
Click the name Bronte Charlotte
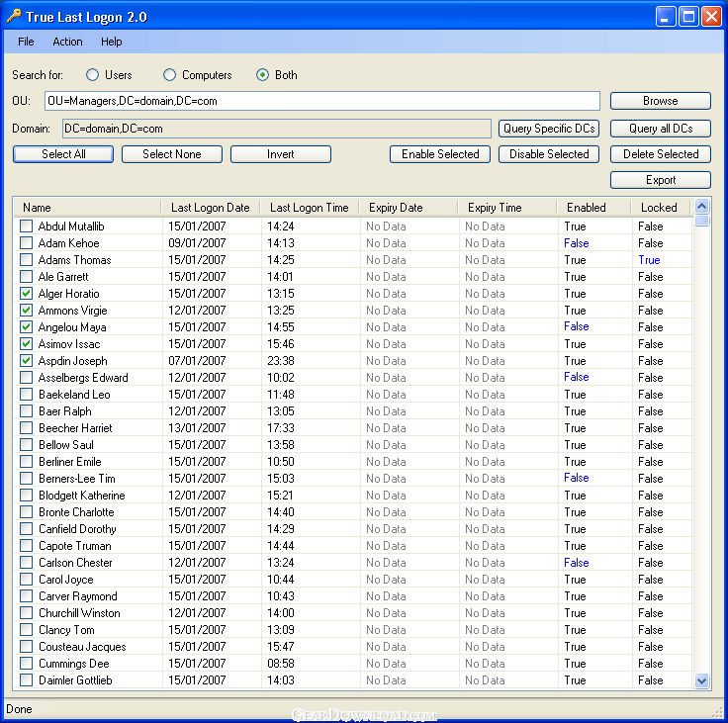[x=76, y=512]
